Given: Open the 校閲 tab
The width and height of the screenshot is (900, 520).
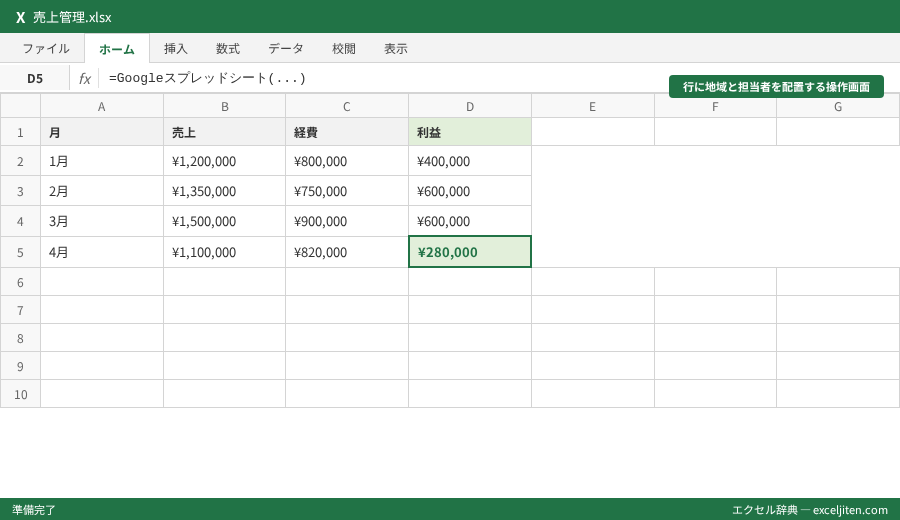Looking at the screenshot, I should coord(344,49).
